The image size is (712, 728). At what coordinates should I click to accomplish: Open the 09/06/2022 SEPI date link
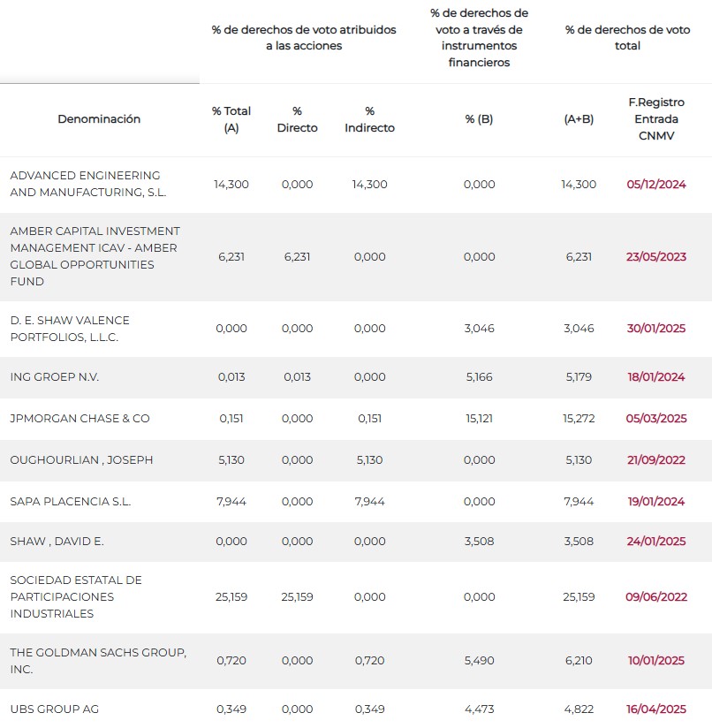(655, 597)
